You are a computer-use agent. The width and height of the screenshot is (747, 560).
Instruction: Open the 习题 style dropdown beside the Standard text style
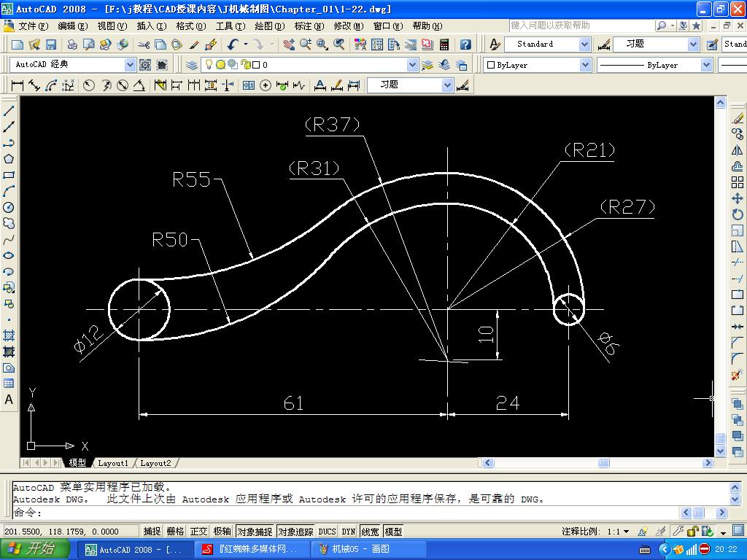693,44
